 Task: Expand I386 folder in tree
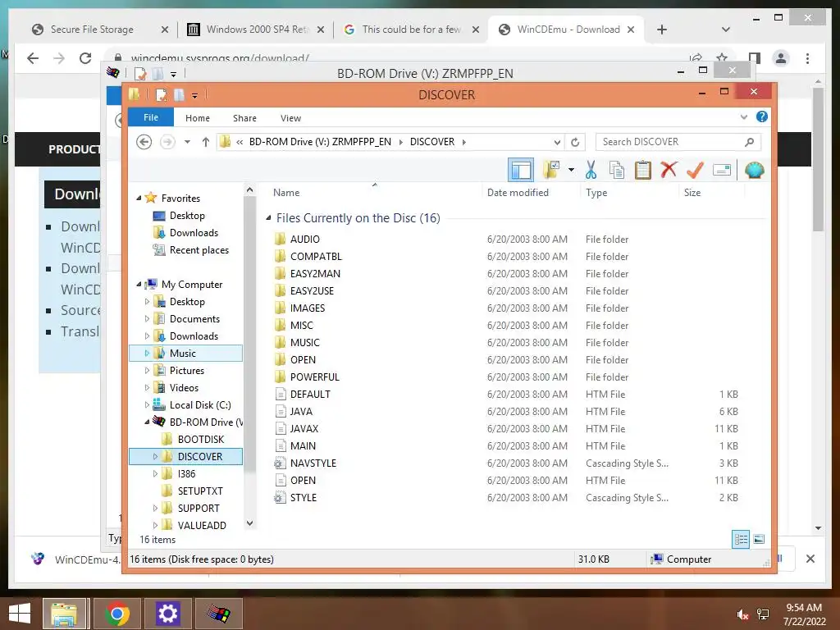(x=155, y=473)
